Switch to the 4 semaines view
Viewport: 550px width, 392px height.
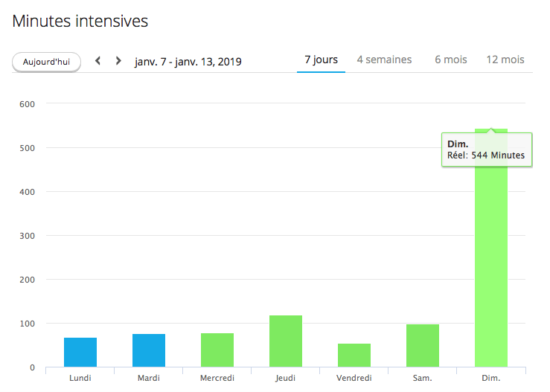[x=384, y=60]
